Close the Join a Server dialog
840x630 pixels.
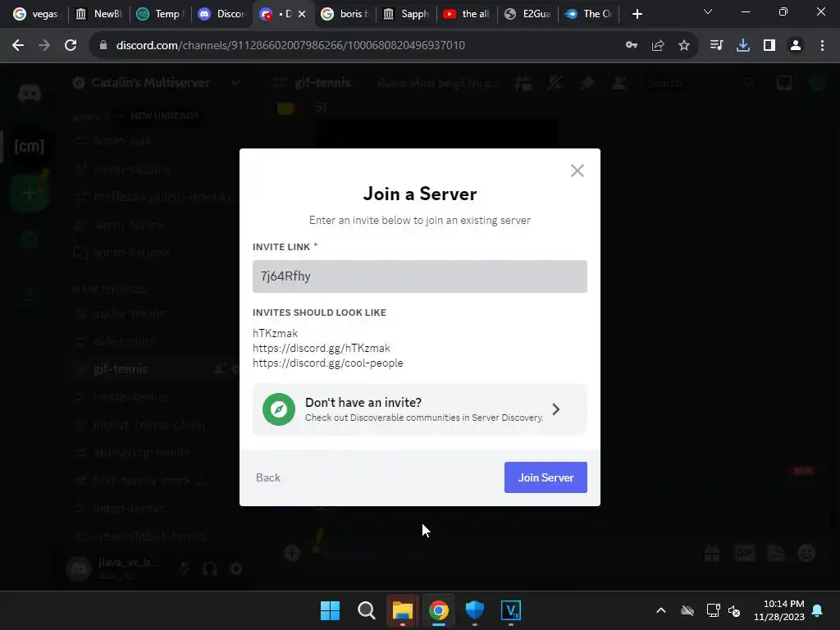pyautogui.click(x=577, y=171)
